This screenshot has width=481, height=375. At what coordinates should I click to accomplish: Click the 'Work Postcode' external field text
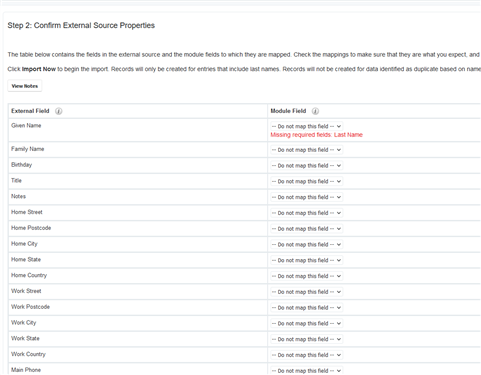click(x=30, y=307)
